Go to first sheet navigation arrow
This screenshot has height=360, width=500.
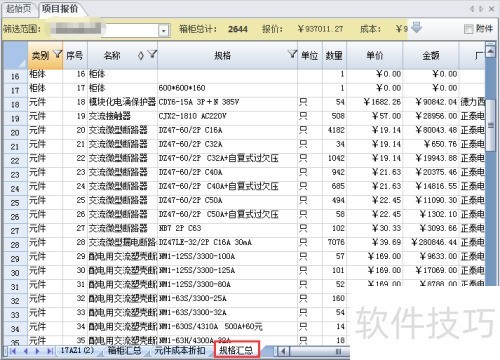13,351
